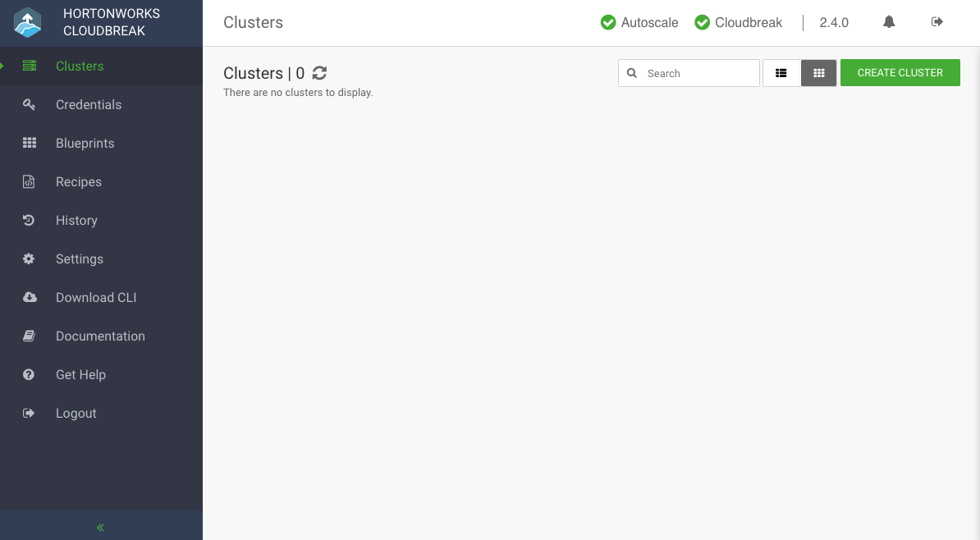980x540 pixels.
Task: Click the Cloudbreak logo icon
Action: [28, 22]
